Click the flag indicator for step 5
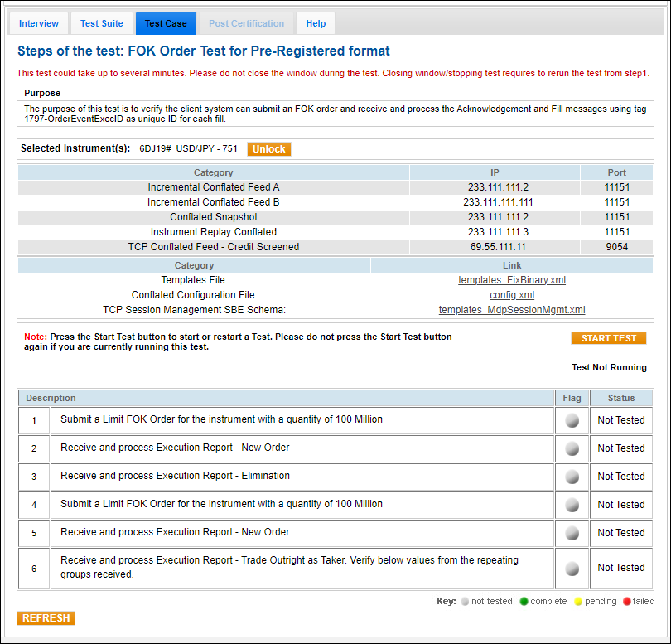This screenshot has height=644, width=671. click(572, 533)
